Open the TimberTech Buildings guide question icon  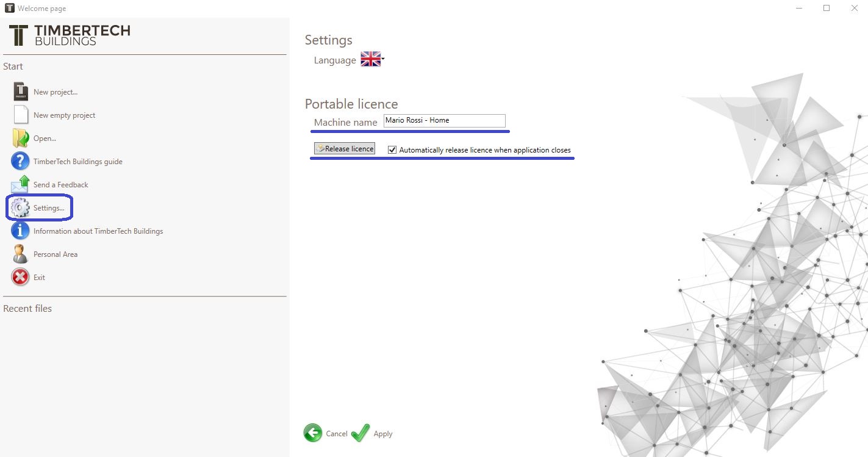click(x=20, y=161)
